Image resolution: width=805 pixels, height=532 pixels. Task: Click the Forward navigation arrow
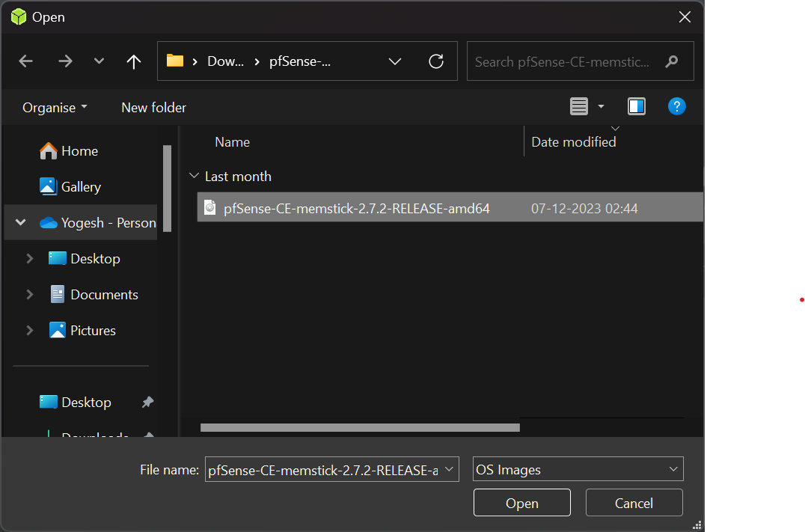(65, 61)
